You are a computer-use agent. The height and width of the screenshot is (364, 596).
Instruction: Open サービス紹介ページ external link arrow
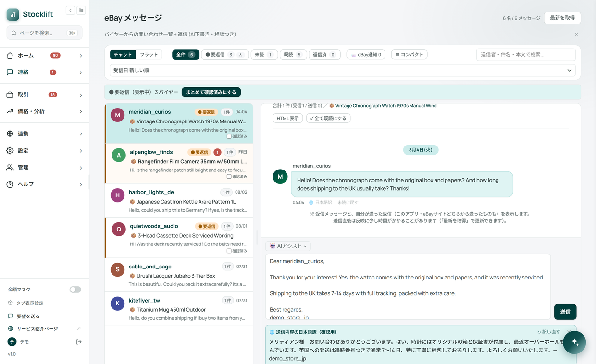coord(79,328)
